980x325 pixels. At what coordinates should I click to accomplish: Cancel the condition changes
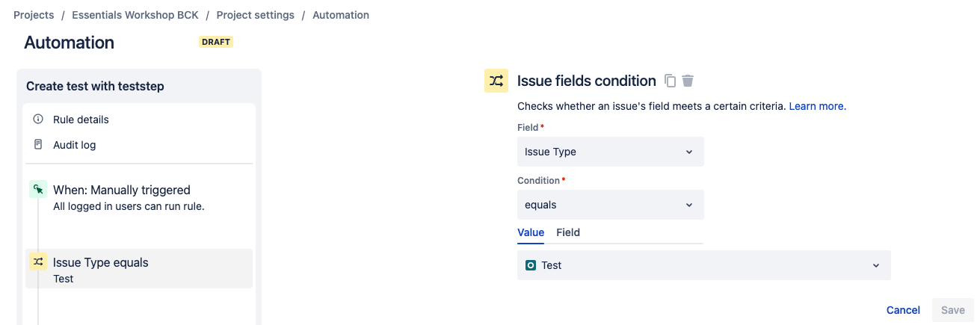pos(903,310)
